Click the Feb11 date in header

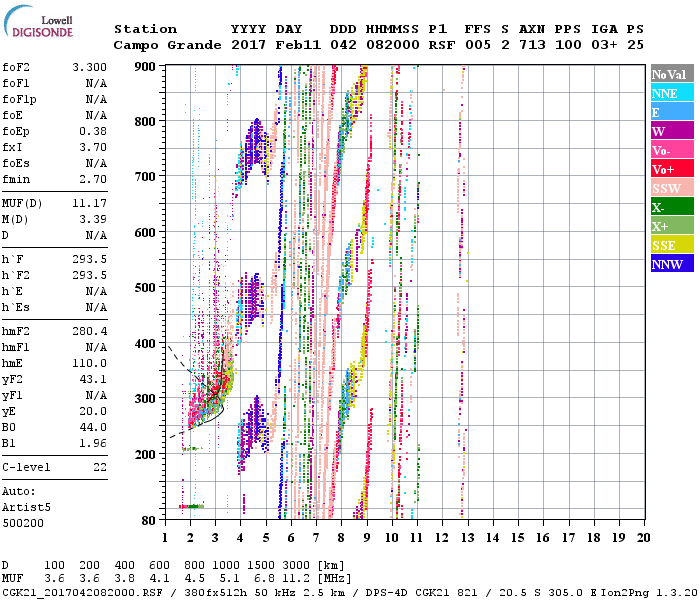coord(298,45)
